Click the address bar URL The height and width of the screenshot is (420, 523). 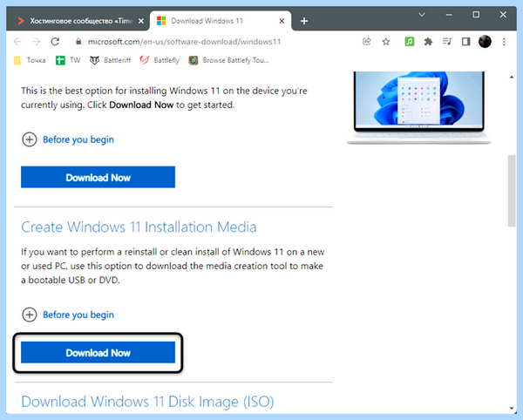pos(184,42)
